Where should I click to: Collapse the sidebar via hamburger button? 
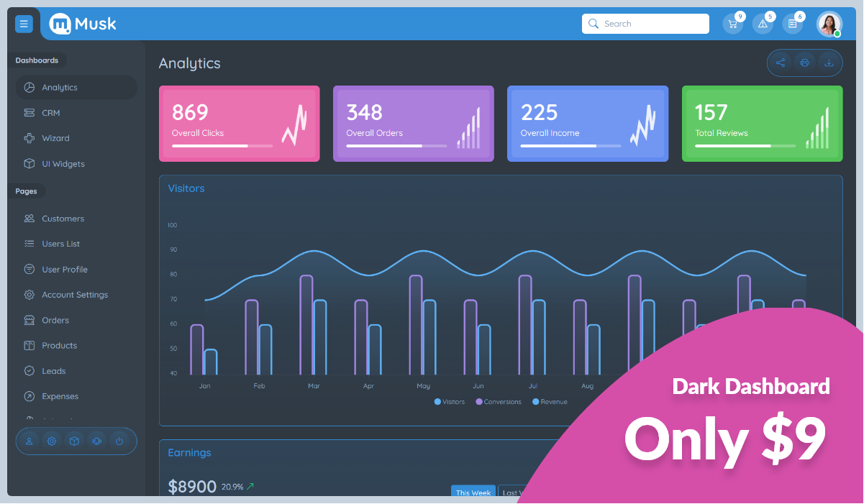coord(24,23)
